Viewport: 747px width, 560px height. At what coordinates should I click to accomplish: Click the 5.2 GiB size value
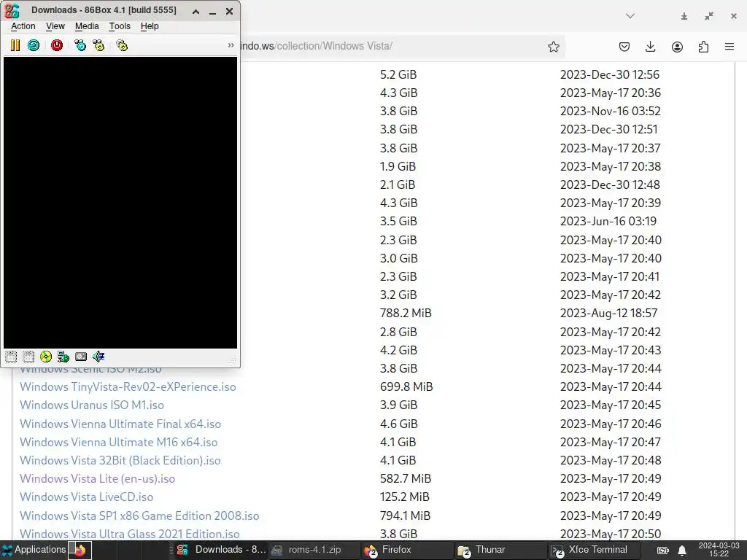click(398, 75)
